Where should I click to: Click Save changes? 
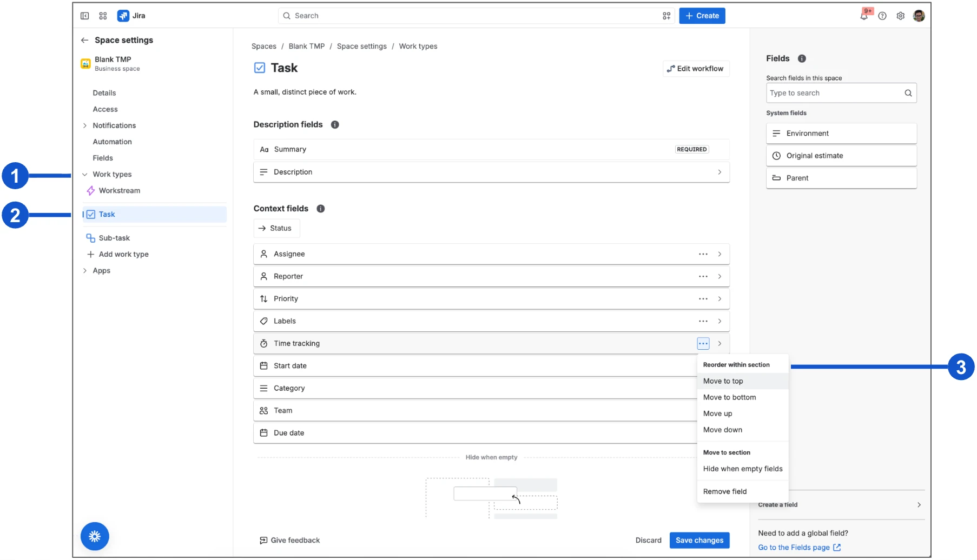pos(699,540)
